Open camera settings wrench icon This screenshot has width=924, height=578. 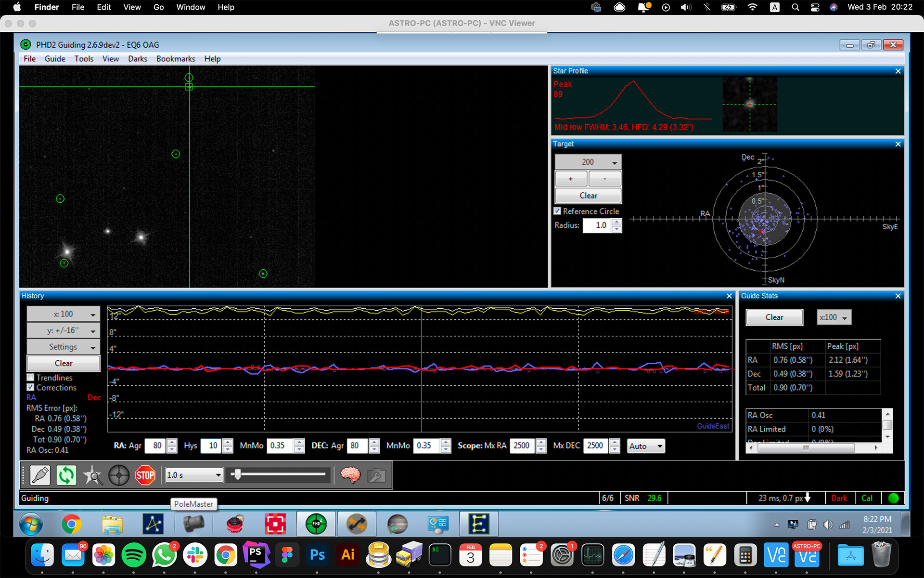[376, 475]
